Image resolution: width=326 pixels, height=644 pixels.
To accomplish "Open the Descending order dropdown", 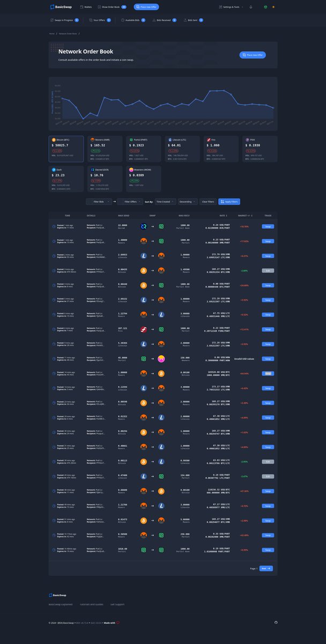I will pyautogui.click(x=188, y=202).
